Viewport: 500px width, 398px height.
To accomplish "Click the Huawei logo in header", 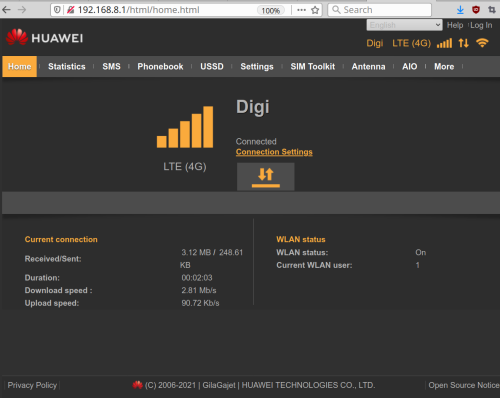I will click(x=44, y=37).
